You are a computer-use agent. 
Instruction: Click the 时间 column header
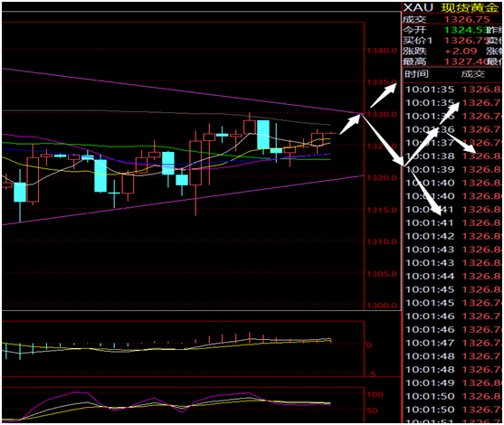[416, 74]
